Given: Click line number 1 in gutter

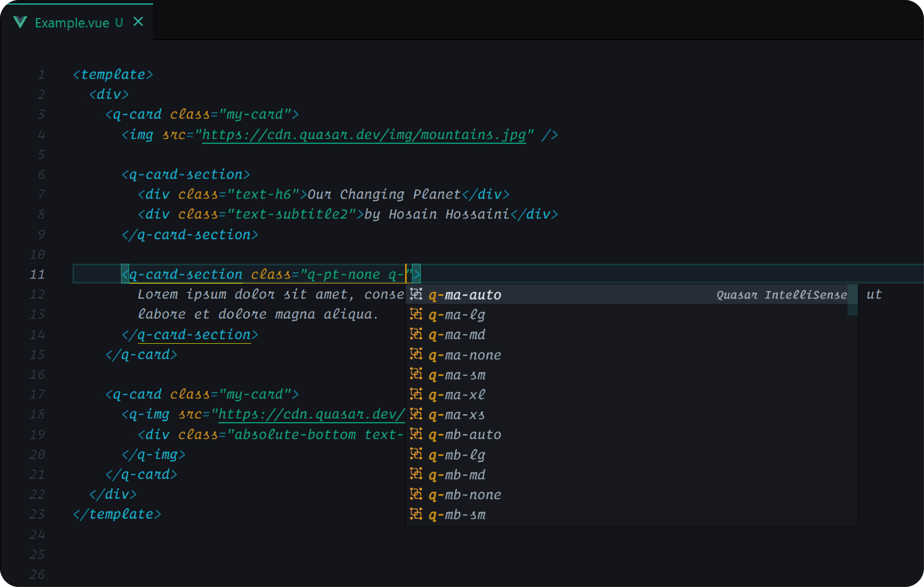Looking at the screenshot, I should [x=41, y=75].
